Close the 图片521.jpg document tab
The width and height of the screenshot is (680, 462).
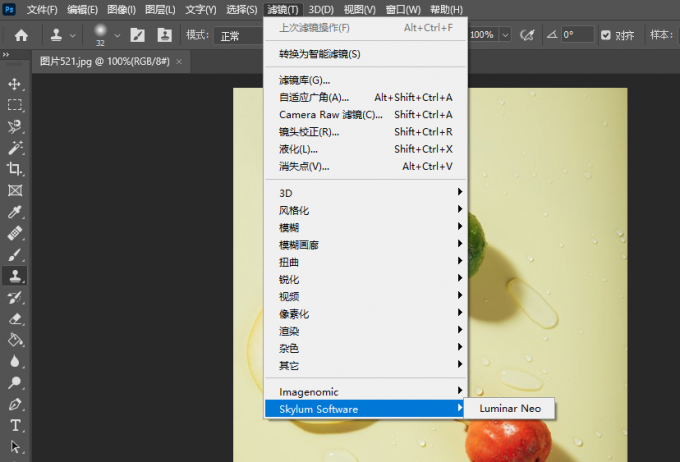(x=179, y=62)
